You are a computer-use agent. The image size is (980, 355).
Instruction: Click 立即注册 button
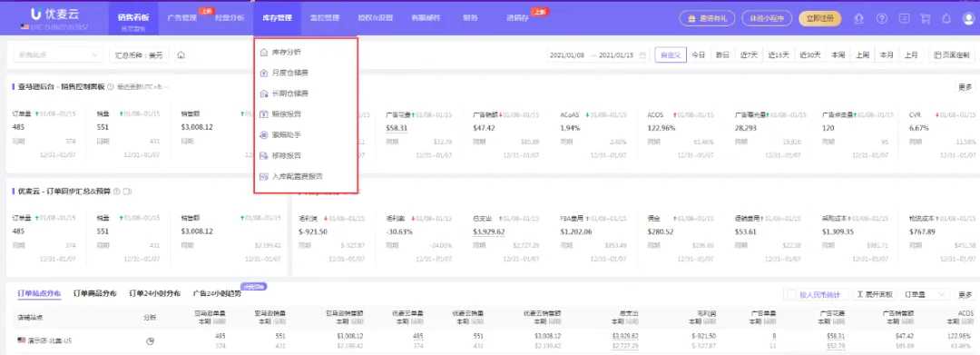[x=819, y=18]
